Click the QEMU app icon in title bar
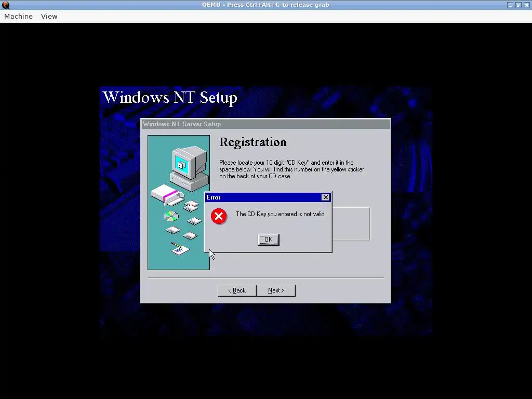This screenshot has width=532, height=399. pos(5,5)
